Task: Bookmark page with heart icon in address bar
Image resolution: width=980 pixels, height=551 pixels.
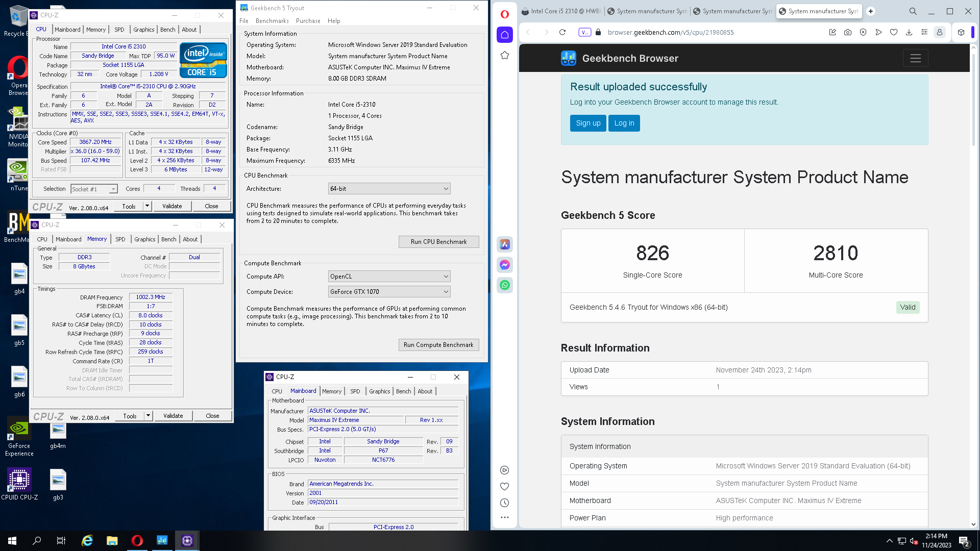Action: [x=894, y=32]
